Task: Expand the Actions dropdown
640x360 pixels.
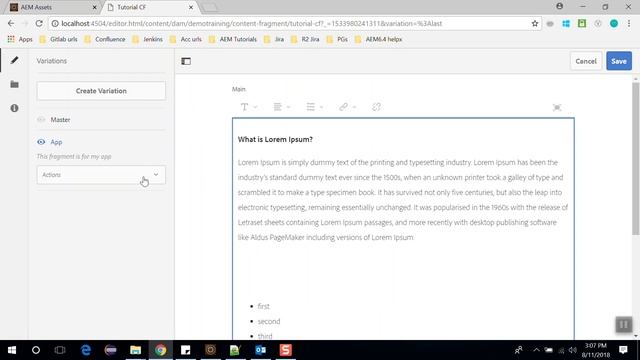Action: coord(101,175)
